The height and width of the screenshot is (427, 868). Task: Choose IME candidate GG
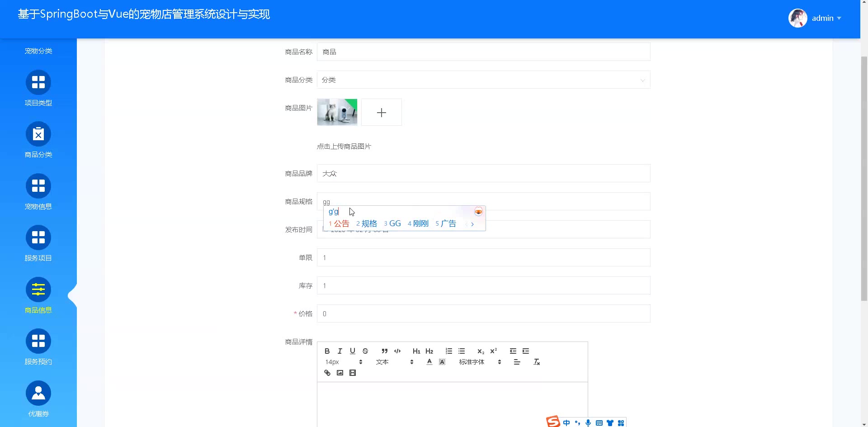pos(392,223)
